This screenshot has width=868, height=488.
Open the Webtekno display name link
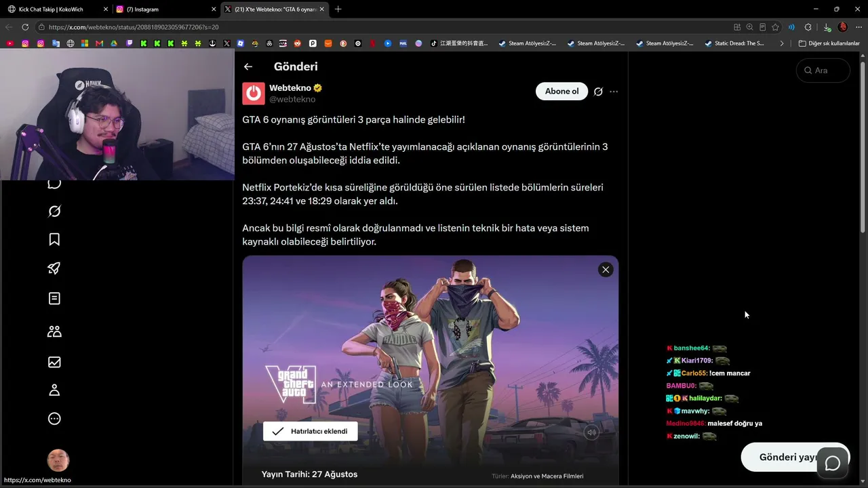[290, 88]
